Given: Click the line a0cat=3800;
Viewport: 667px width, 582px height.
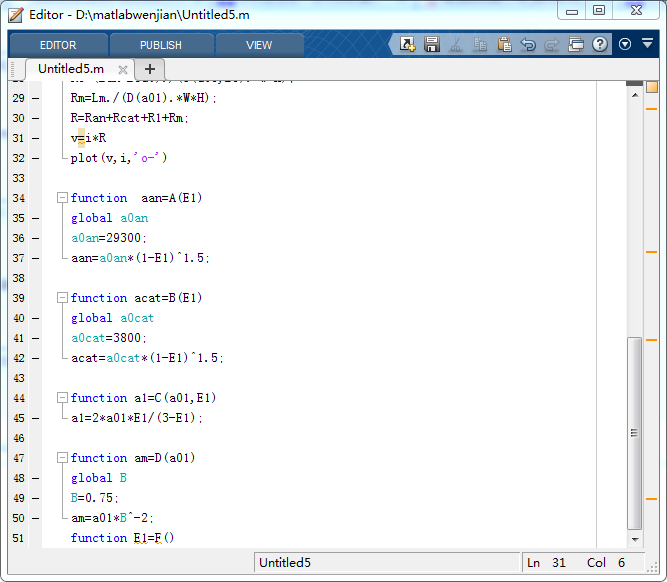Looking at the screenshot, I should click(109, 338).
